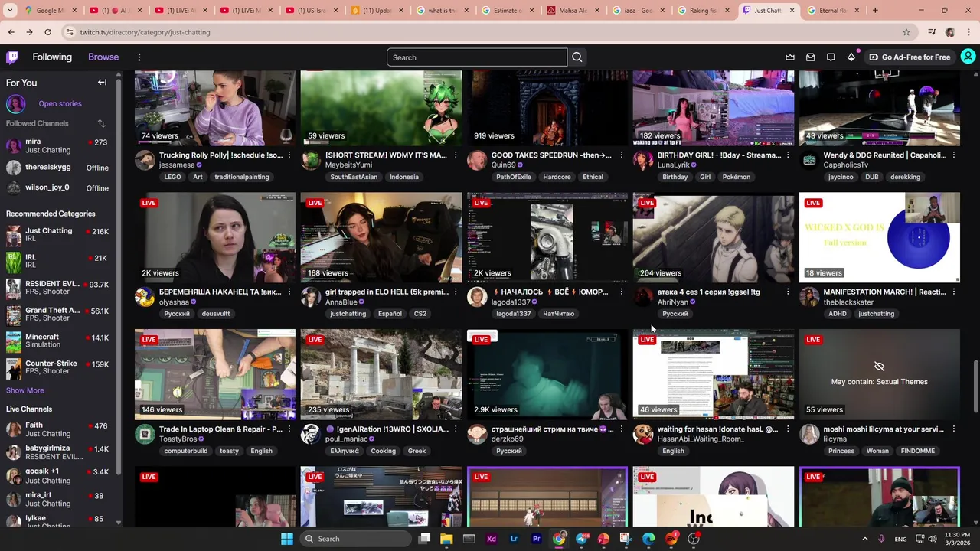Open HasanAbi_Waiting_Room_ channel name

(x=701, y=439)
